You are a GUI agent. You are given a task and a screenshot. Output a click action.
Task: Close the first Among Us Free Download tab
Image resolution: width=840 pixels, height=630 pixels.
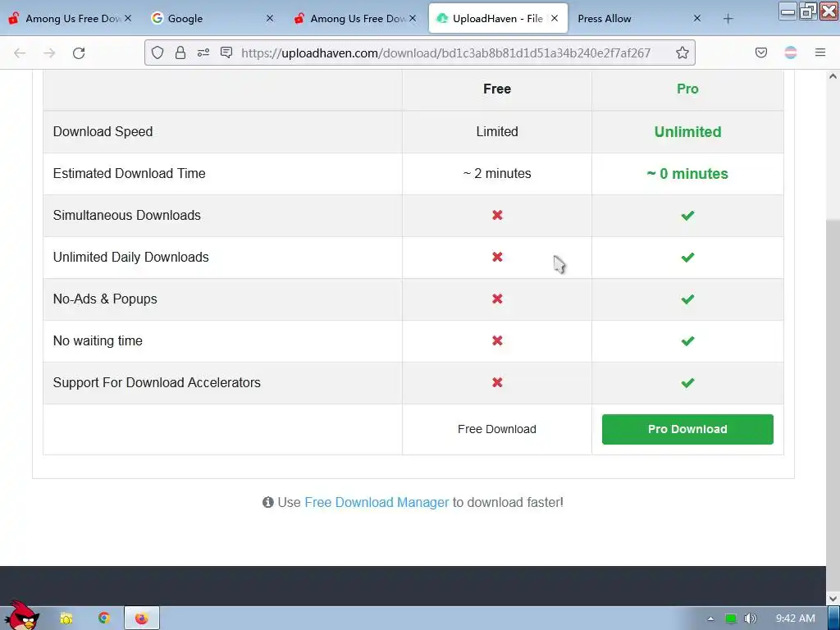(128, 18)
